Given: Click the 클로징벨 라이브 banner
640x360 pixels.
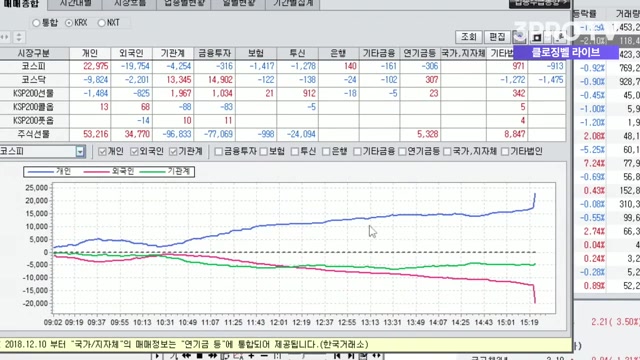Looking at the screenshot, I should click(x=566, y=52).
